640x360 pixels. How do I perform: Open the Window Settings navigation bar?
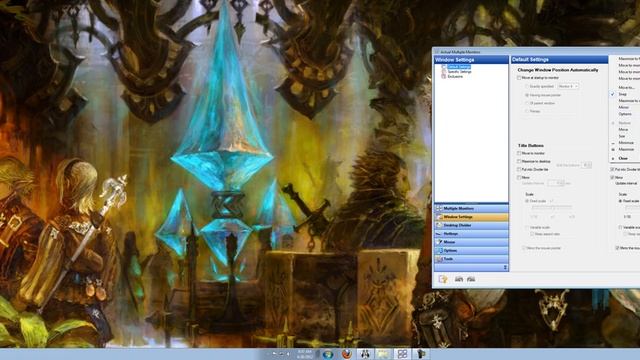[471, 217]
